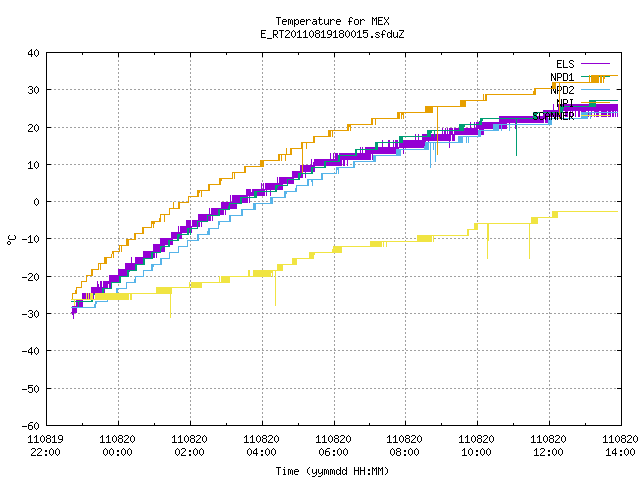640x480 pixels.
Task: Click the x-axis tick label 110820 08:00
Action: tap(404, 446)
